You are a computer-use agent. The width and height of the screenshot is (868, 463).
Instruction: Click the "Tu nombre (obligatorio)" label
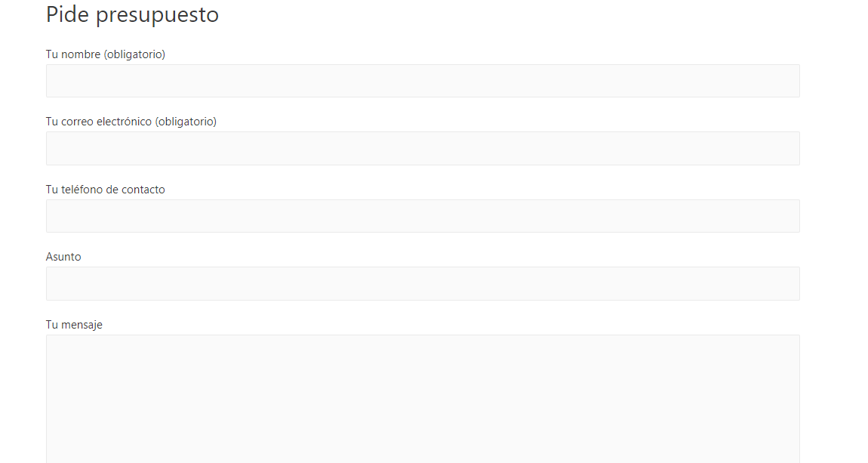point(105,54)
